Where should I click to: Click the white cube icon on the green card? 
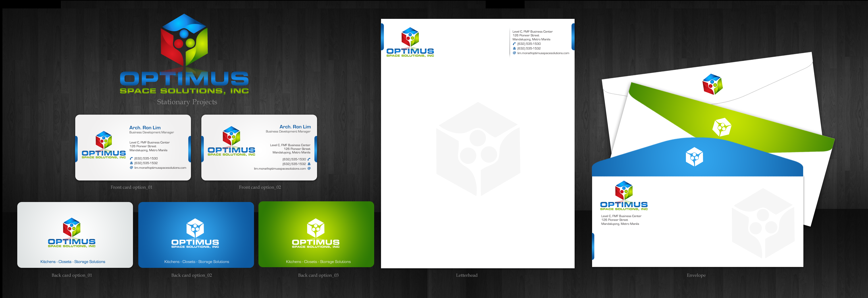(316, 228)
